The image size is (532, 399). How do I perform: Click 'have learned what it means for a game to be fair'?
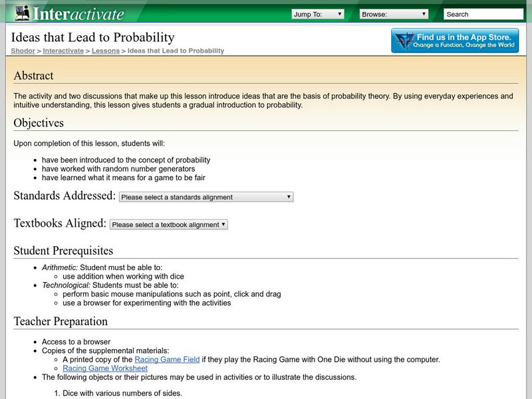click(x=124, y=178)
